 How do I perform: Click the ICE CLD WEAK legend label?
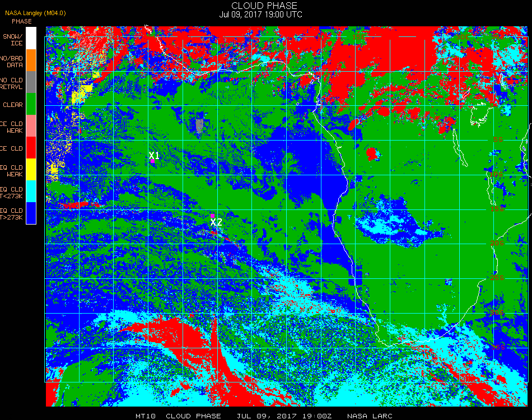coord(11,127)
